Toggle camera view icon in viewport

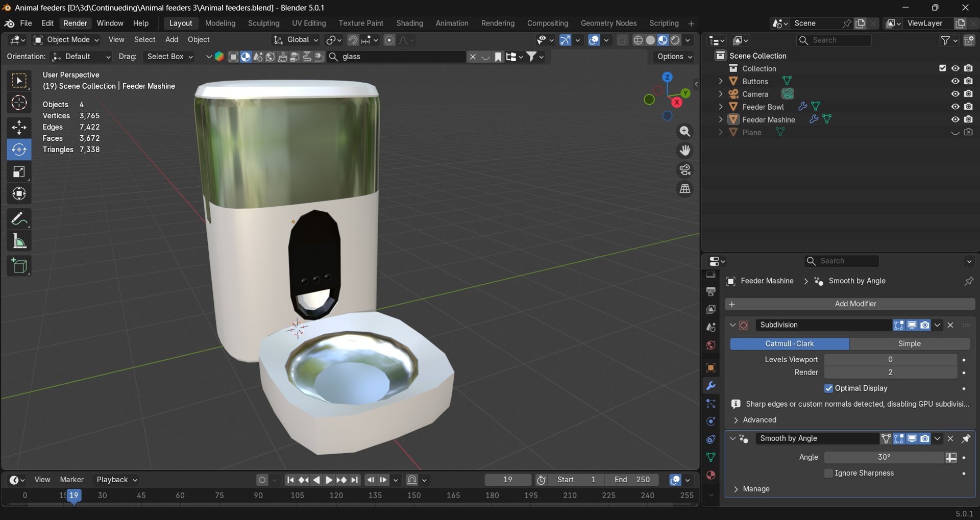685,170
